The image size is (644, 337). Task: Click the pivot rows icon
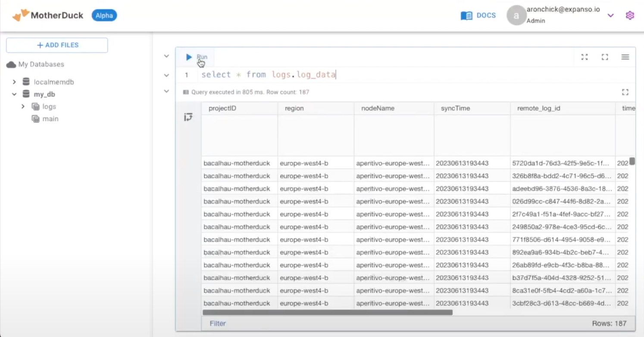(x=188, y=117)
